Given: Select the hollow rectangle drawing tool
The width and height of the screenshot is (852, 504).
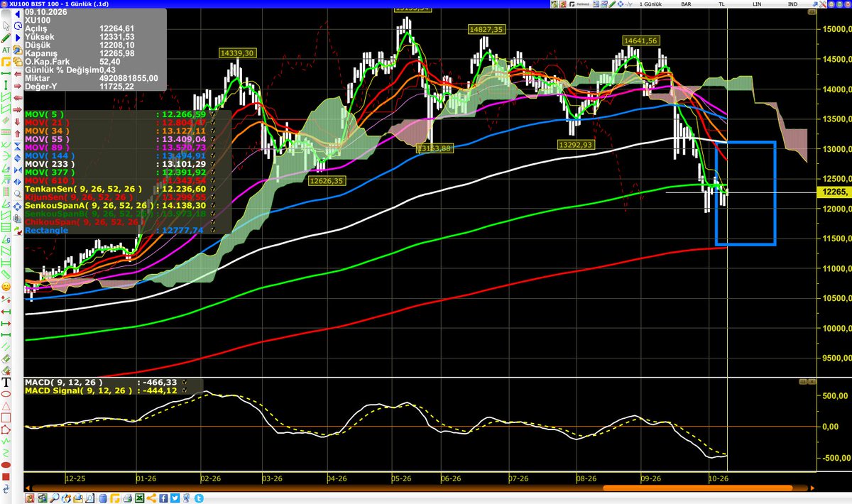Looking at the screenshot, I should (x=6, y=417).
